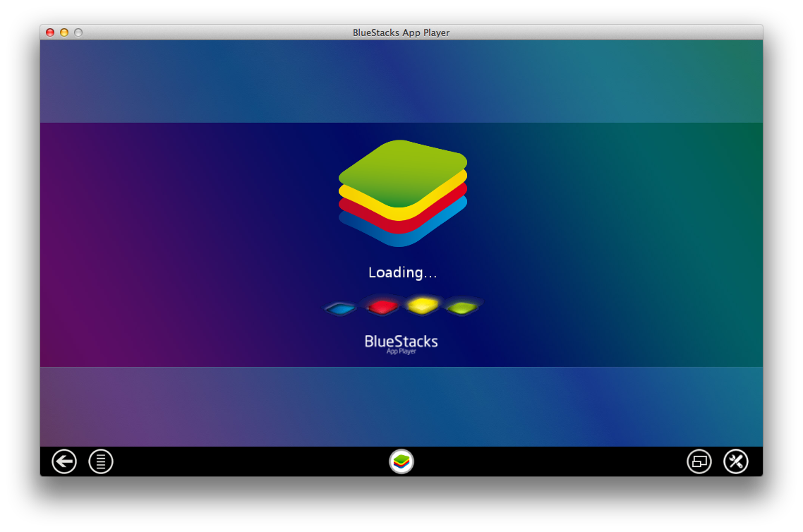
Task: Toggle navigation back with the left arrow control
Action: pyautogui.click(x=64, y=461)
